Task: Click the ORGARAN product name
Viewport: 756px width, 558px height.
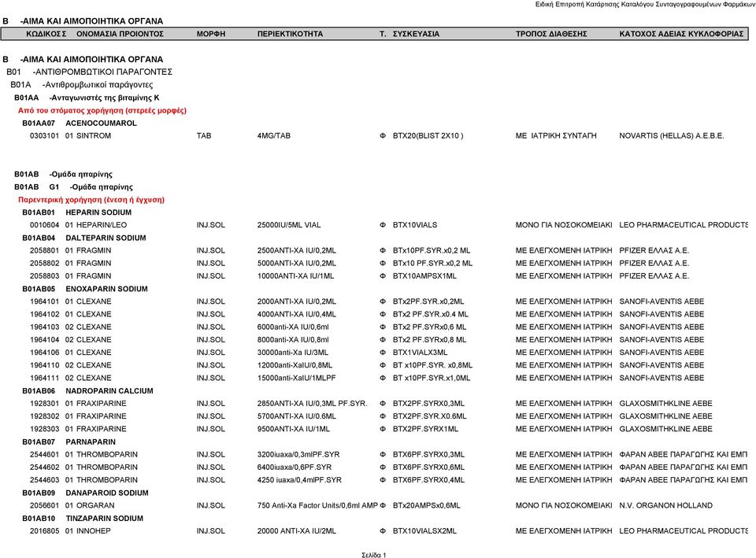Action: (95, 505)
